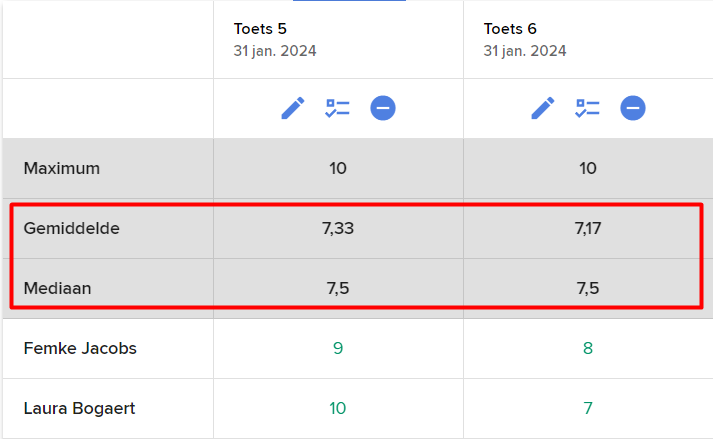Image resolution: width=713 pixels, height=439 pixels.
Task: Click the pencil edit icon under Toets 5
Action: coord(293,108)
